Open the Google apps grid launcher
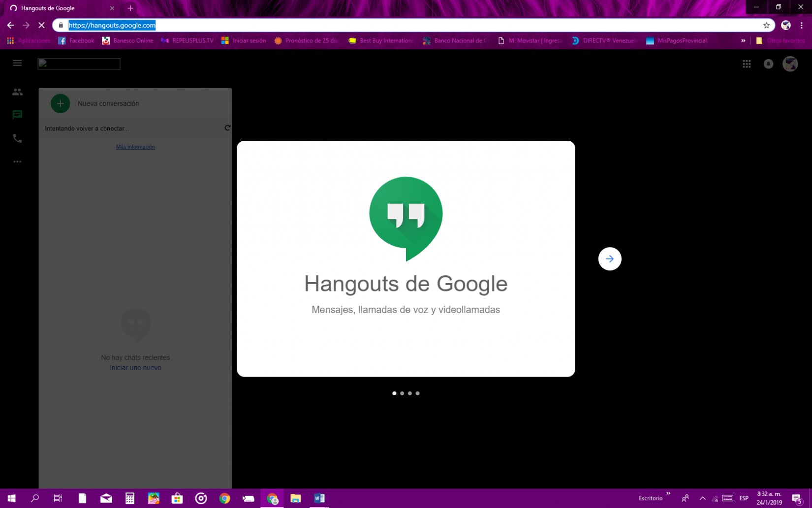 747,63
